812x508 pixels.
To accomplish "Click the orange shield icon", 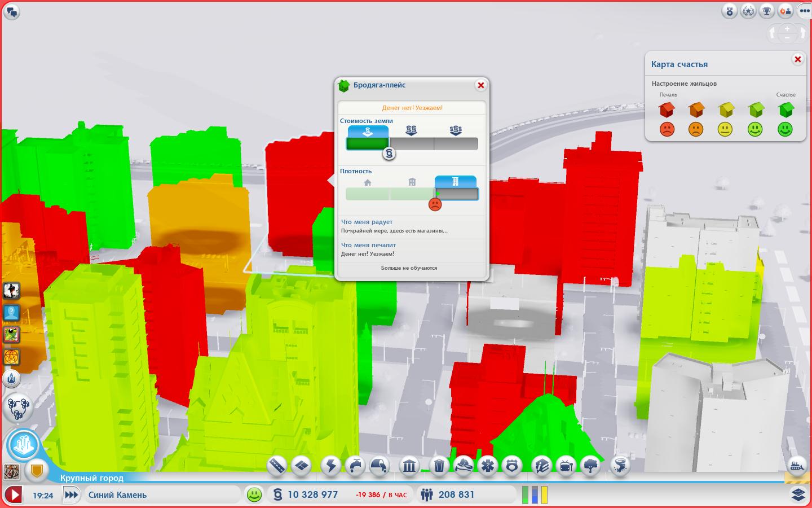I will tap(37, 470).
